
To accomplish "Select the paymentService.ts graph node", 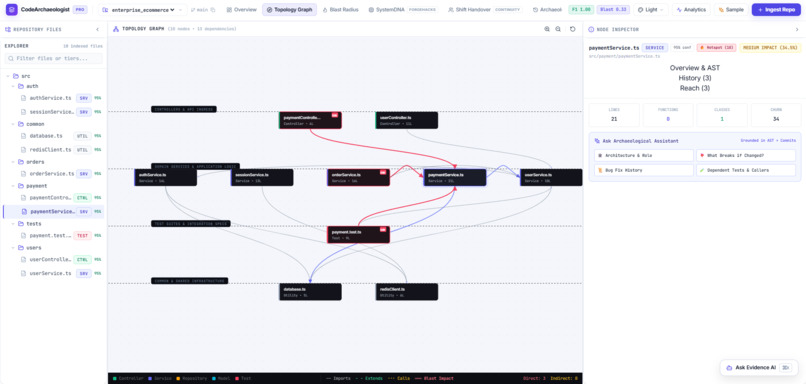I will 455,177.
